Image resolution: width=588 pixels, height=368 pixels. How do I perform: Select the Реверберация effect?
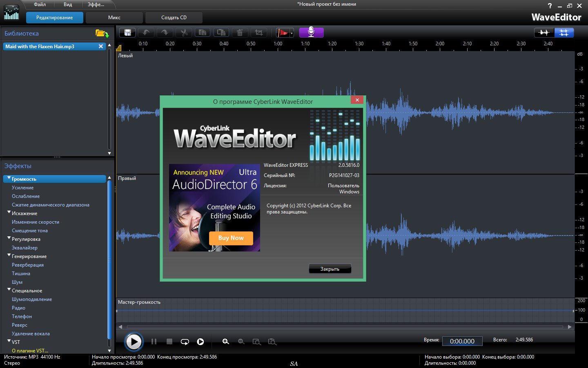click(x=28, y=265)
